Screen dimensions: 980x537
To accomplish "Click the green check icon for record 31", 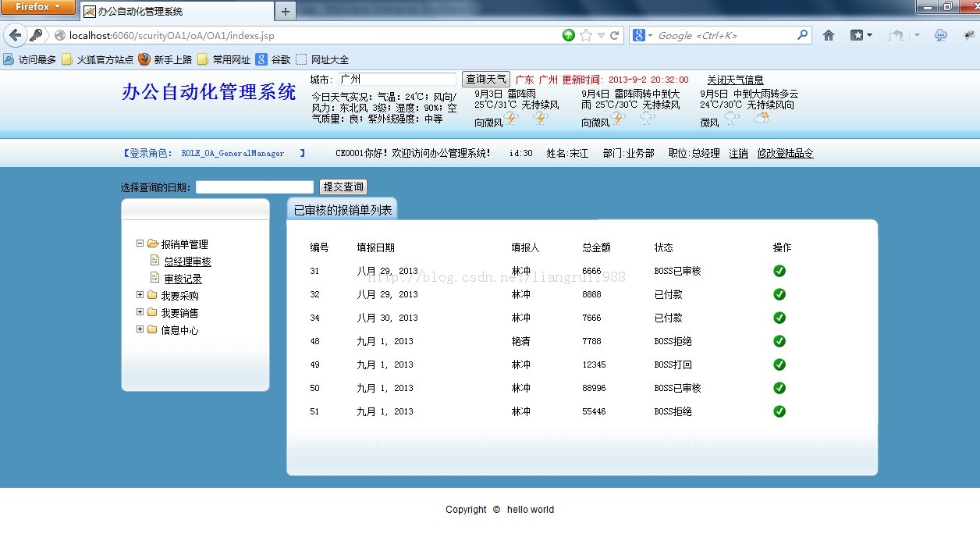I will (x=779, y=272).
